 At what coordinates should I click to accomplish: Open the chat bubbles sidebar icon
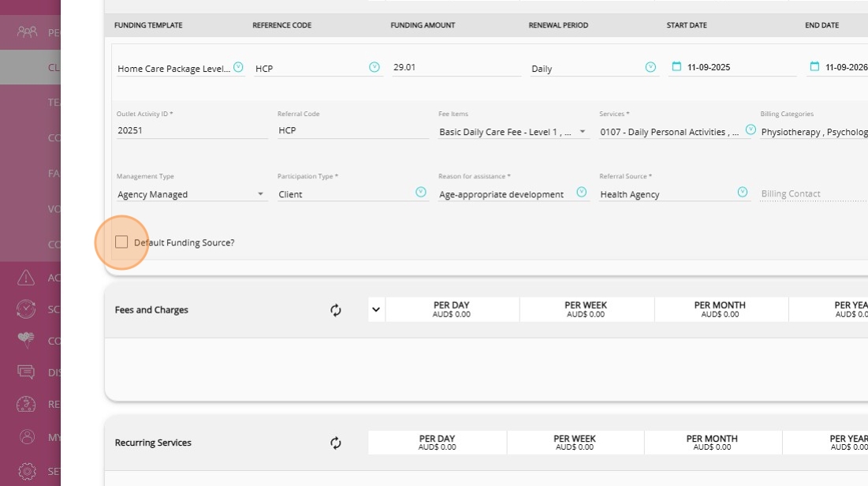point(27,372)
